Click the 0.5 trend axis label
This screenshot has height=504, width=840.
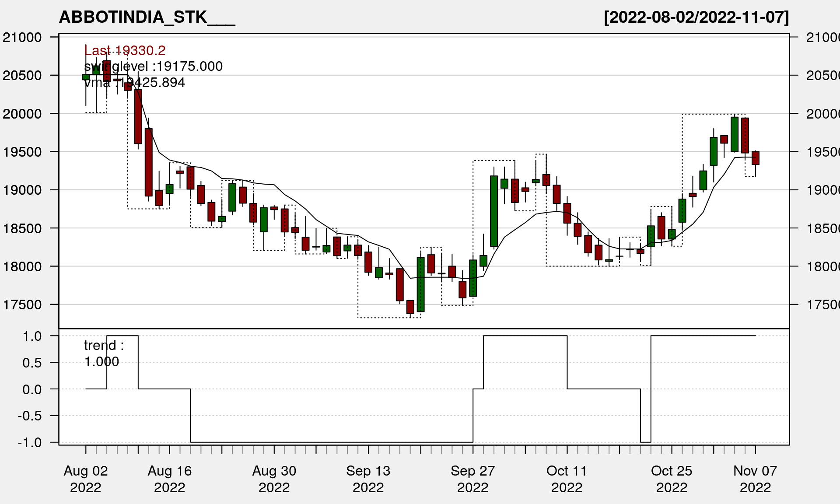(x=32, y=363)
